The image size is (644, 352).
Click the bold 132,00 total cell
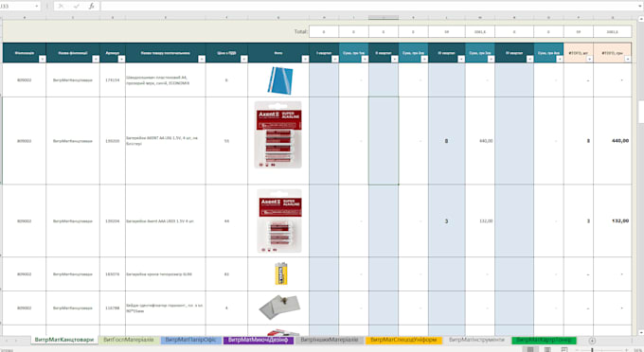613,220
